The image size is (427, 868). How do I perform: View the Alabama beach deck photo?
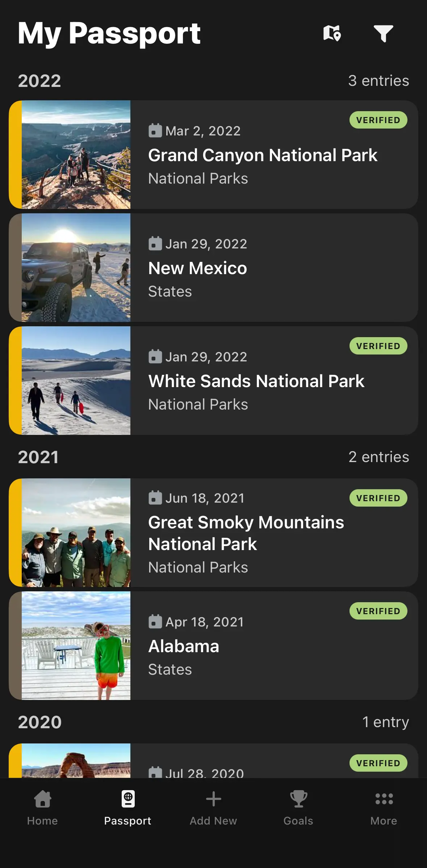click(x=76, y=646)
